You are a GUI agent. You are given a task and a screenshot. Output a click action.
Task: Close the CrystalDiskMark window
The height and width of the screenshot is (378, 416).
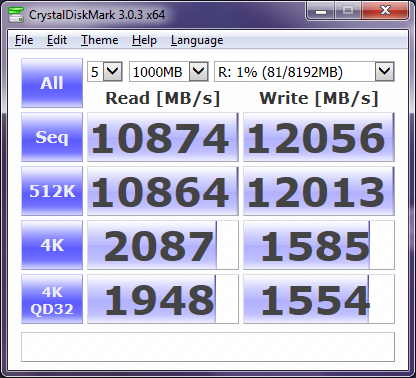[x=385, y=12]
